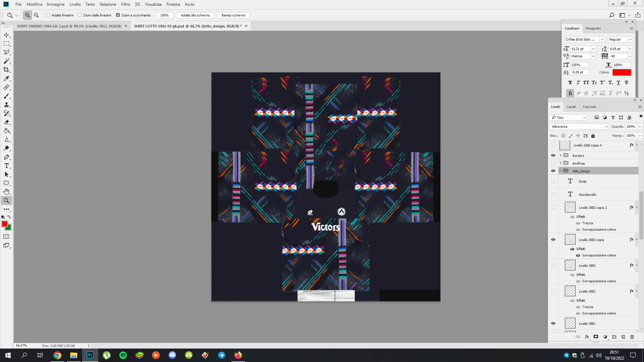Viewport: 644px width, 362px height.
Task: Hide the lotto_design group
Action: pos(553,171)
